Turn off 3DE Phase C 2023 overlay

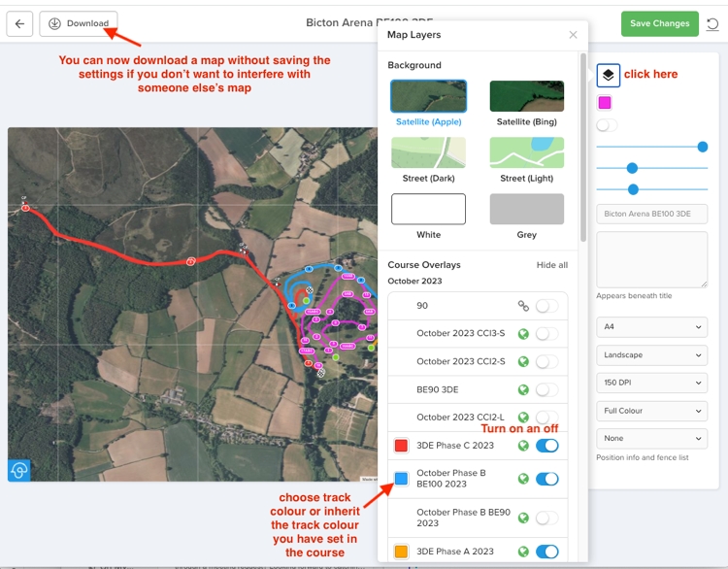click(x=547, y=446)
